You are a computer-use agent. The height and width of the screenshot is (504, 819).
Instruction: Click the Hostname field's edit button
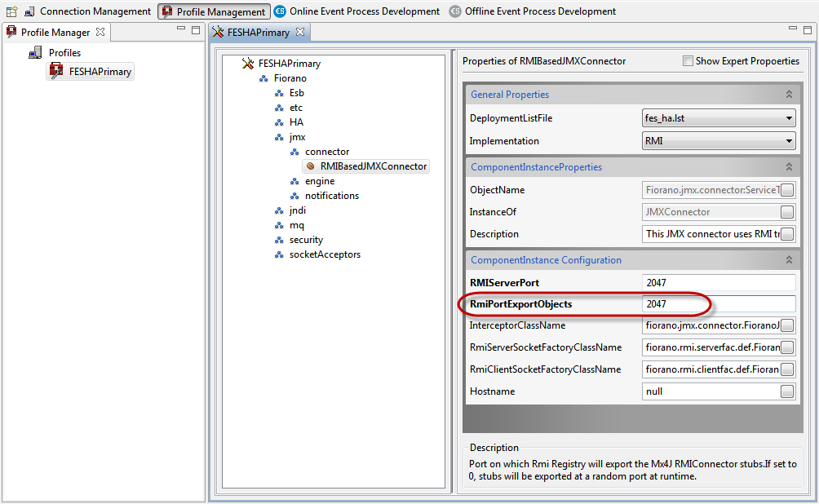point(787,391)
